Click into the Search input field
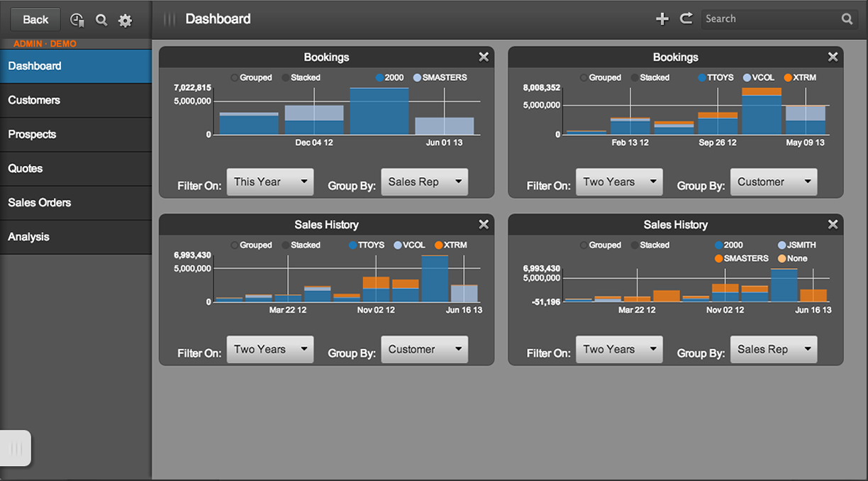 pos(771,19)
